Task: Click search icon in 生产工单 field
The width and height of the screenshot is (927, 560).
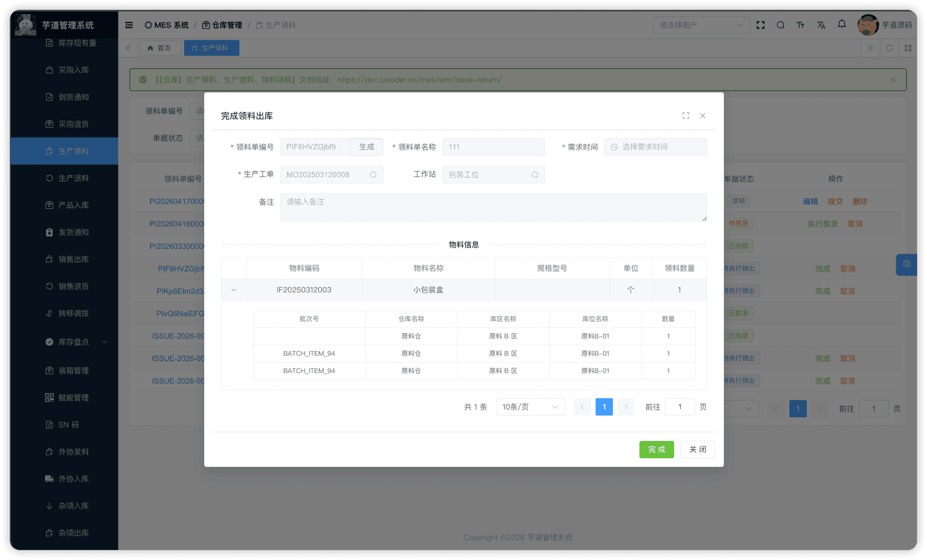Action: [x=373, y=175]
